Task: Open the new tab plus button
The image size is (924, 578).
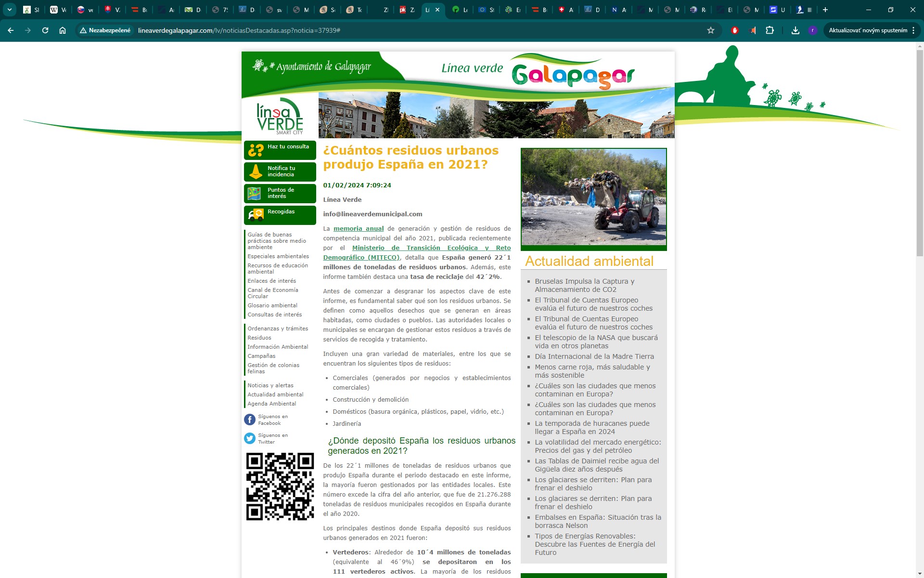Action: (825, 10)
